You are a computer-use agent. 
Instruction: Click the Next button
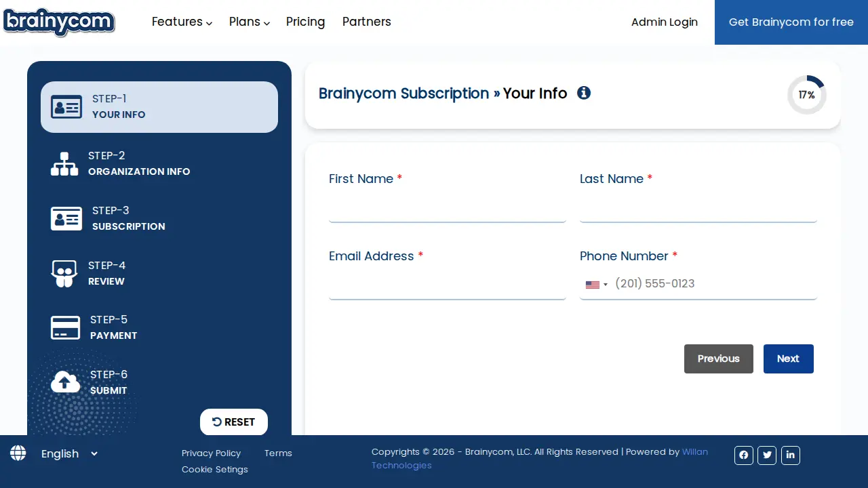789,359
